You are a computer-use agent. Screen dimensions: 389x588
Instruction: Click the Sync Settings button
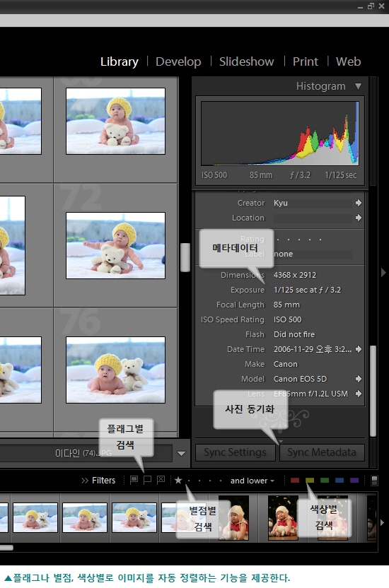(x=236, y=452)
